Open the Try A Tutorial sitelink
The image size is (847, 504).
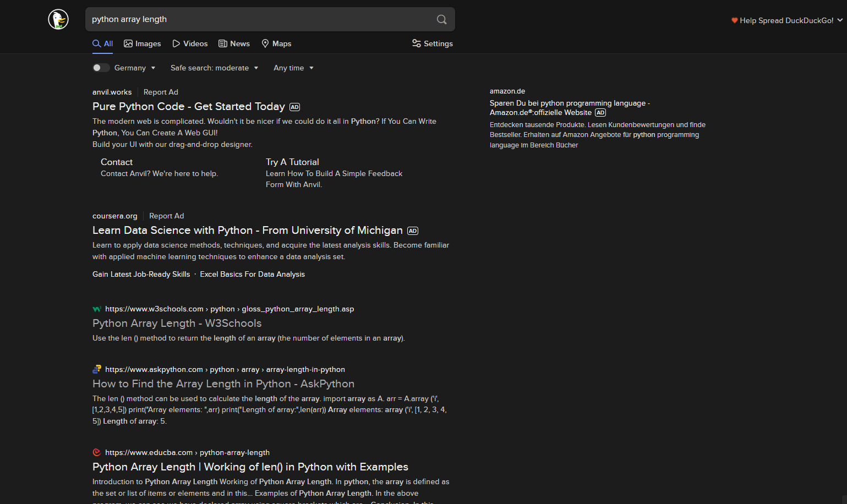[292, 162]
